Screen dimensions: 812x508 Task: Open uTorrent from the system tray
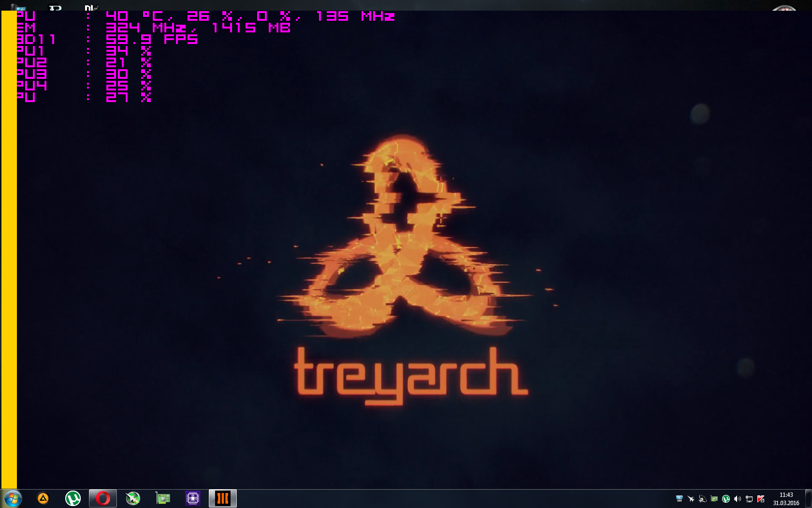pyautogui.click(x=726, y=499)
